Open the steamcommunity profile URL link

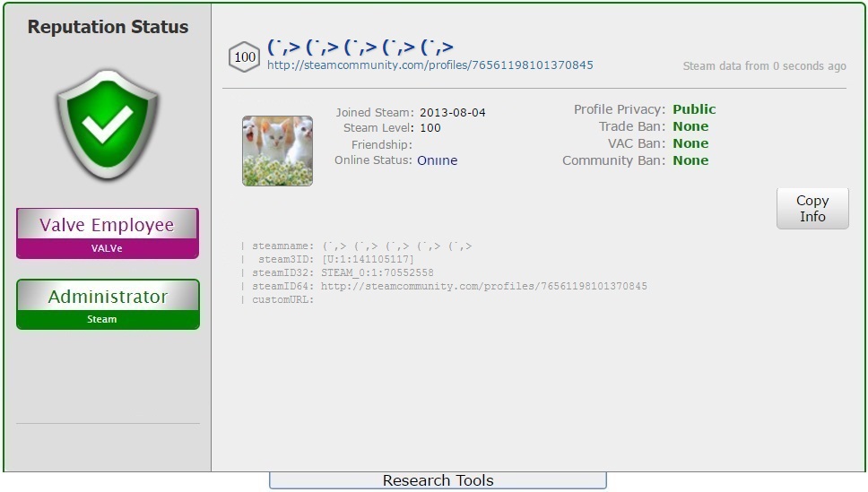tap(430, 65)
